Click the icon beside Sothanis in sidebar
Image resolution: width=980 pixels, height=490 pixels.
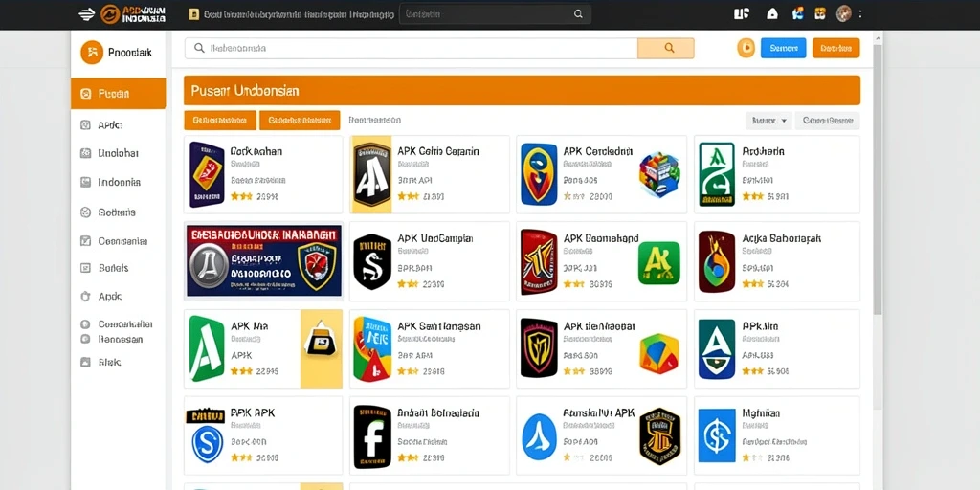pos(85,212)
